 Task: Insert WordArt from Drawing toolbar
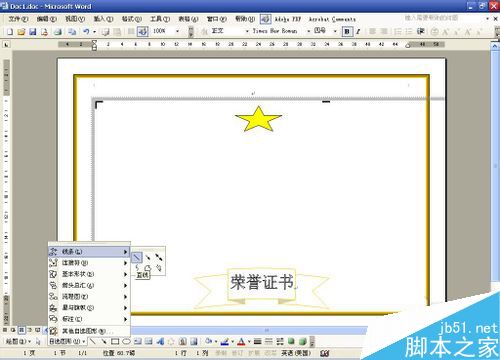tap(160, 341)
